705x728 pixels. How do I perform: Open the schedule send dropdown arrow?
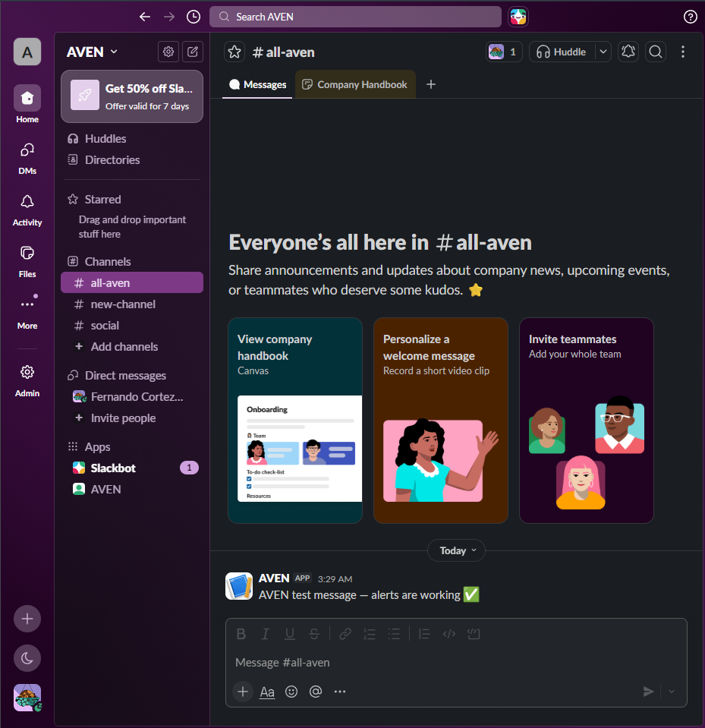pos(672,692)
